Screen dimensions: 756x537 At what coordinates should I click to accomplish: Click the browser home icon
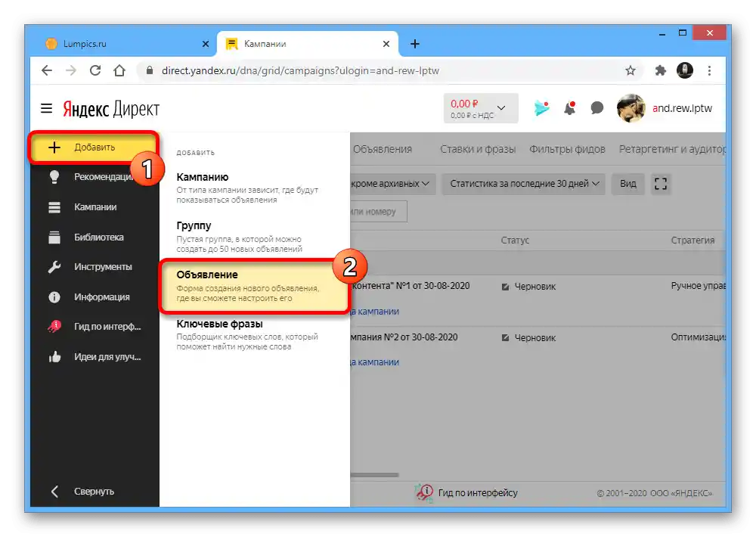click(119, 70)
